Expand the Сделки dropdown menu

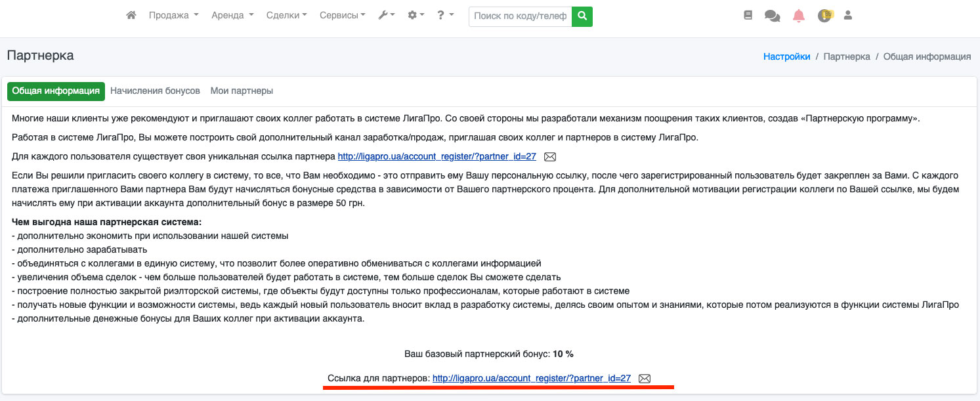point(286,16)
